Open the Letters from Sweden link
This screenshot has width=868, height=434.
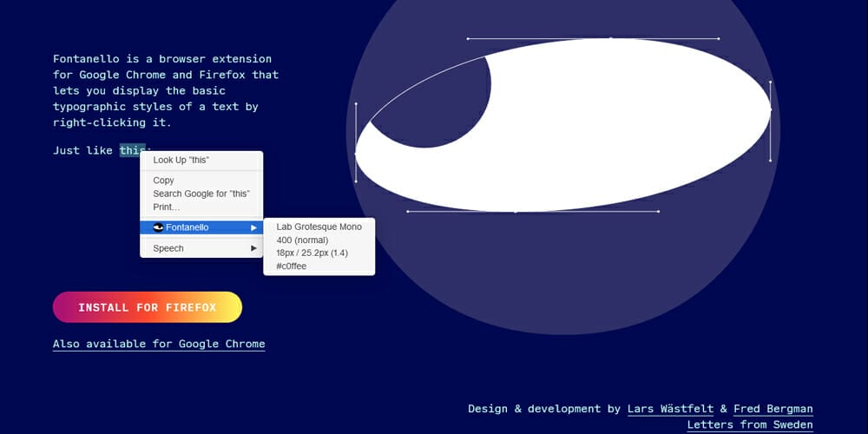[x=750, y=425]
